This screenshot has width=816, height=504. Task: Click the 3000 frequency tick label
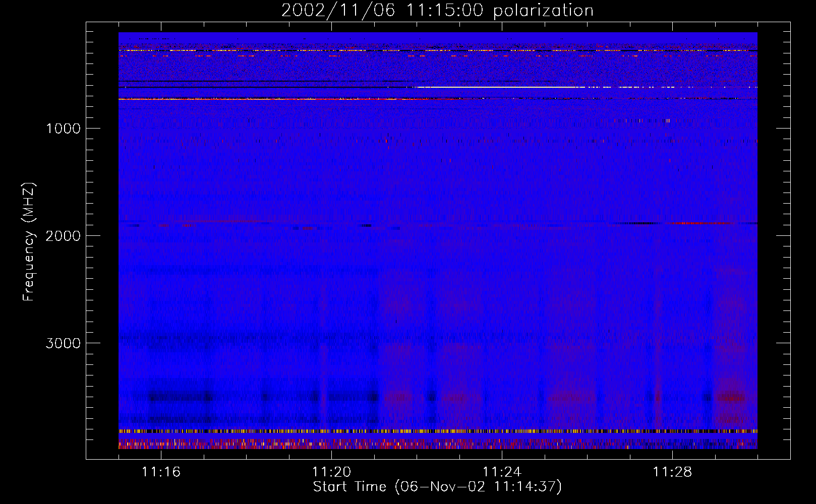tap(63, 343)
